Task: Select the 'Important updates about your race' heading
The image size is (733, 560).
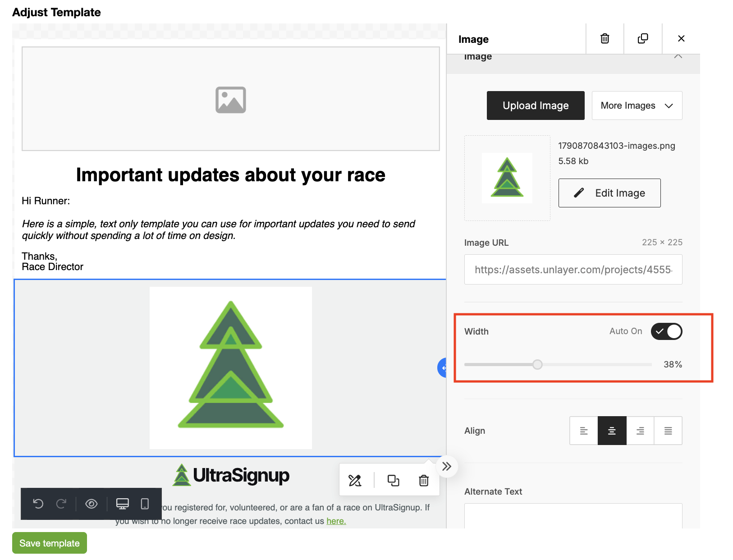Action: [231, 175]
